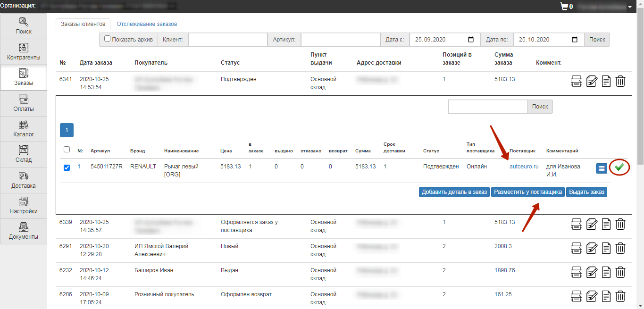Screen dimensions: 644x309
Task: Click the Поиск button inside the order details panel
Action: 540,107
